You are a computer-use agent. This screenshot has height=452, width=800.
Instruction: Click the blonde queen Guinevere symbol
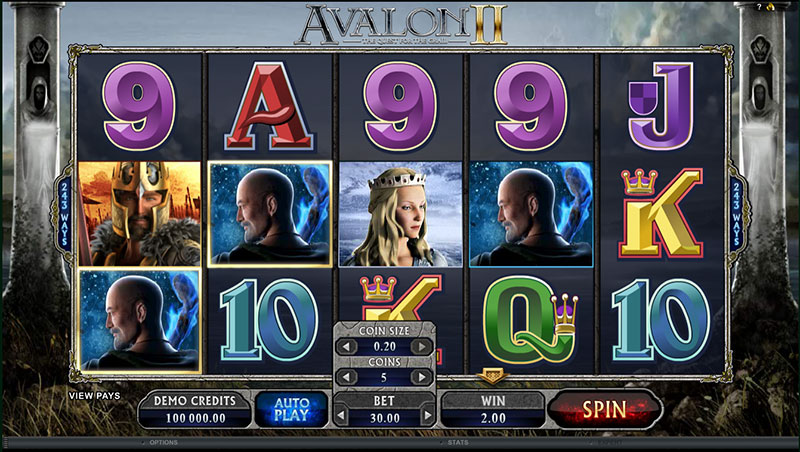pyautogui.click(x=401, y=214)
